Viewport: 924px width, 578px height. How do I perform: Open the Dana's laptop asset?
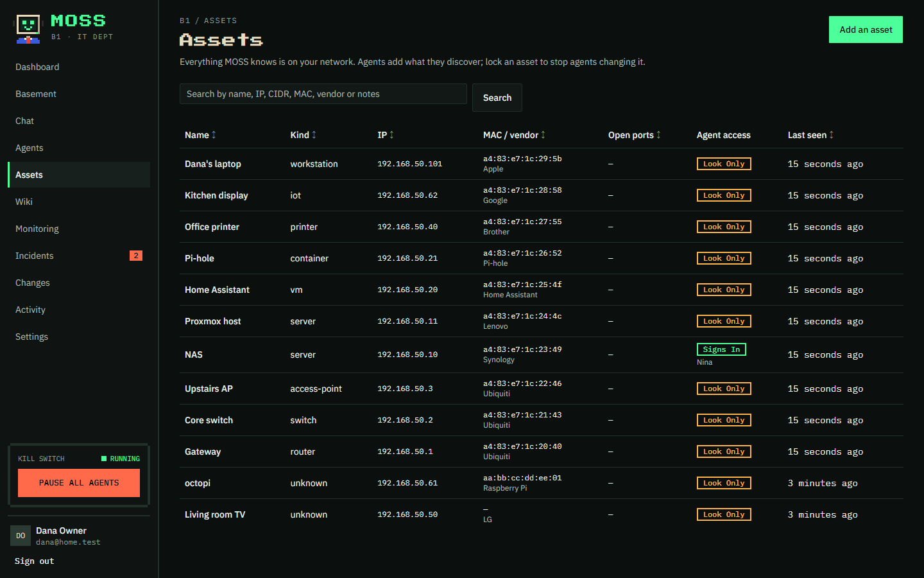tap(213, 164)
